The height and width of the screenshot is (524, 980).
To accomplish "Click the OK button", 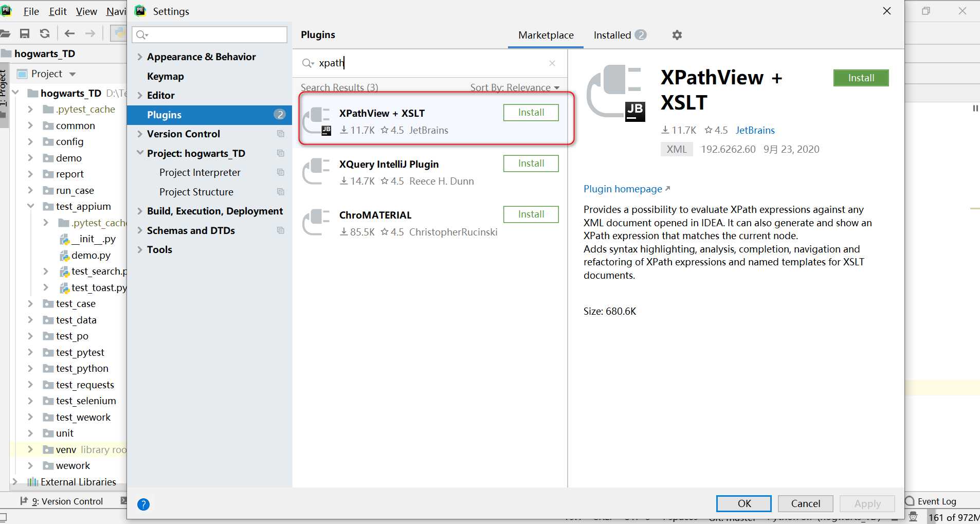I will click(x=744, y=504).
